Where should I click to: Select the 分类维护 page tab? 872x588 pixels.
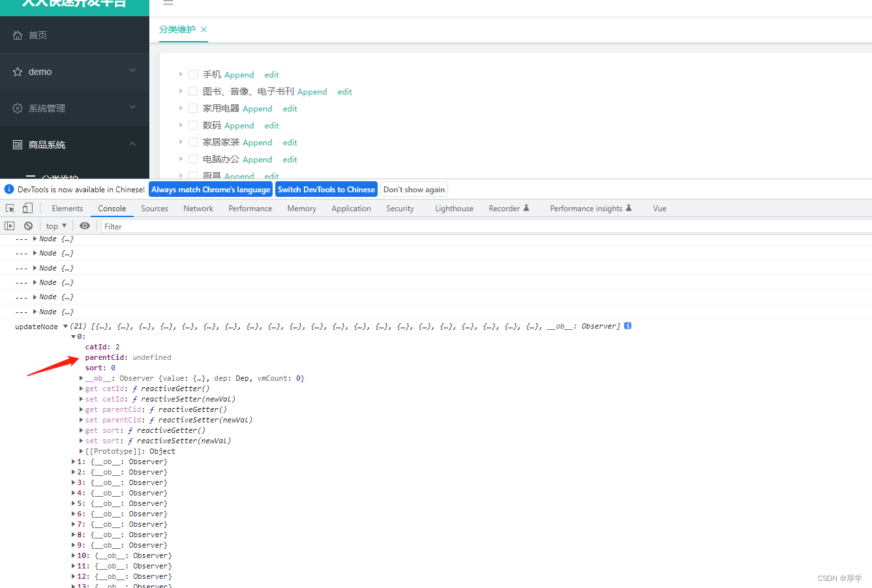pos(177,29)
